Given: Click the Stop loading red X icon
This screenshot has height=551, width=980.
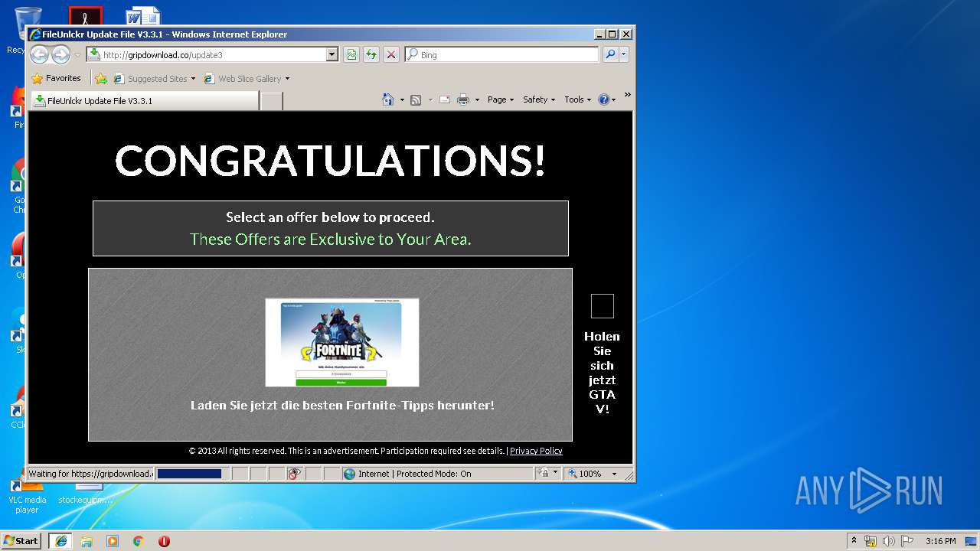Looking at the screenshot, I should tap(391, 55).
